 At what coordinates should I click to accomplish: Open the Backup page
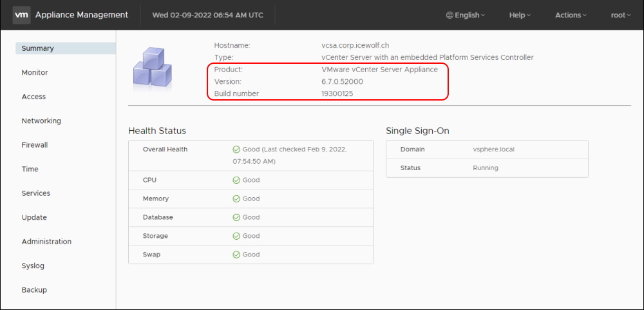[x=34, y=290]
